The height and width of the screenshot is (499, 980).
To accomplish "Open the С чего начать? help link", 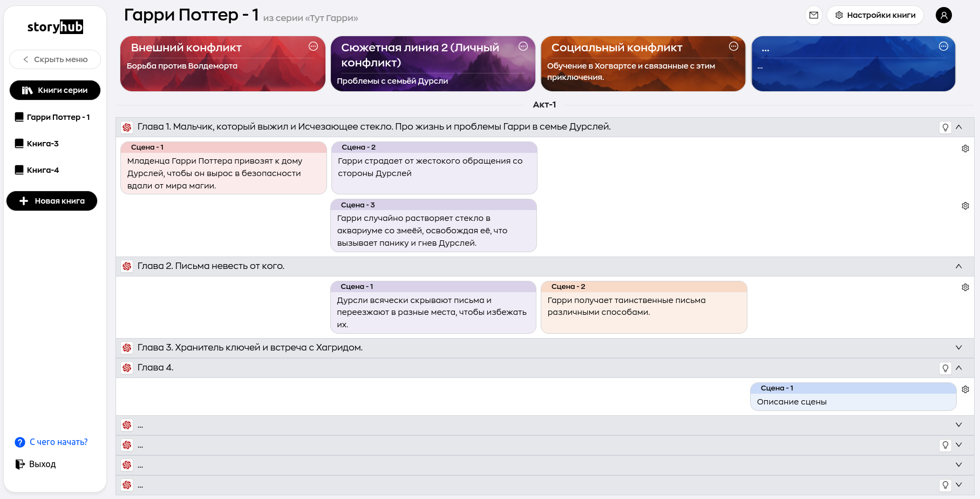I will (x=58, y=442).
